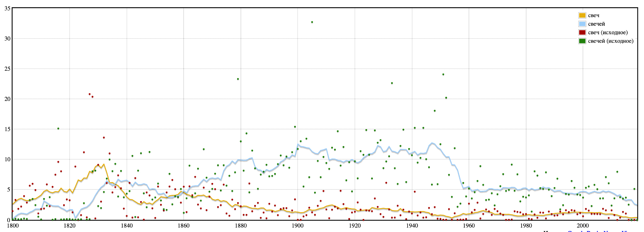Screen dimensions: 644x232
Task: Click the green dot at 24 near 1951
Action: [443, 75]
